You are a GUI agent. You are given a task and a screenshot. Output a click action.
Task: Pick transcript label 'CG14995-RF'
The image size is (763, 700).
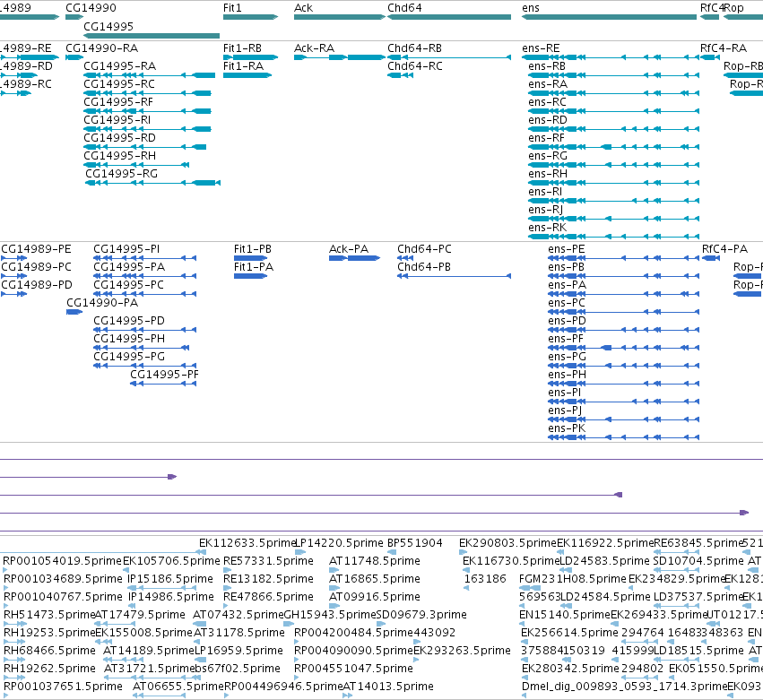(x=118, y=102)
